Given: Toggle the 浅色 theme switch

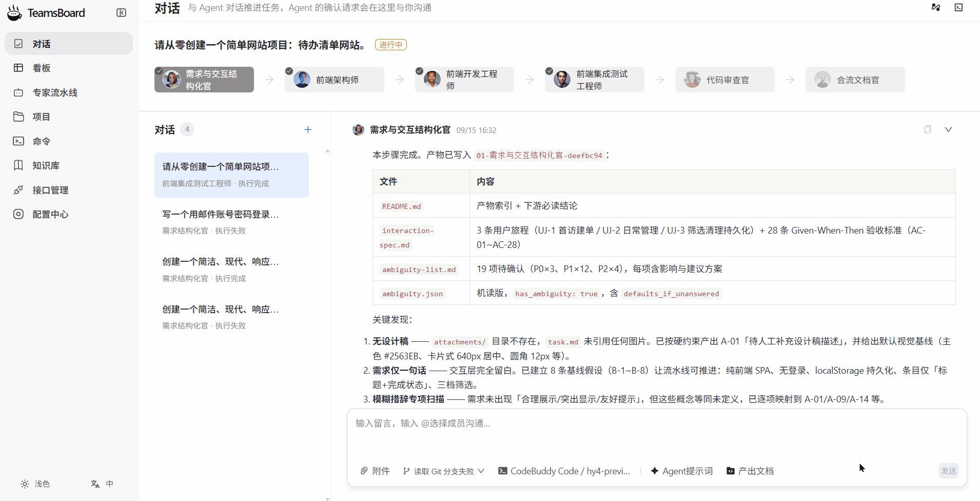Looking at the screenshot, I should (35, 484).
